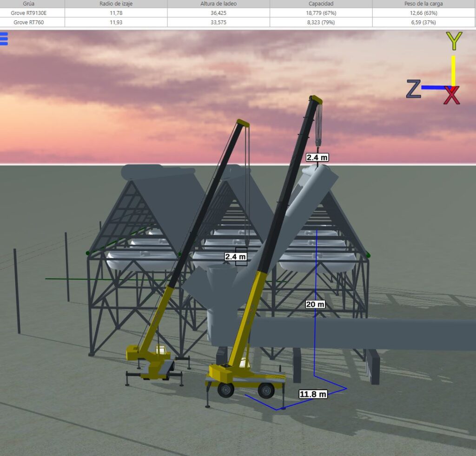Screen dimensions: 476x456
Task: Click the 18,779 (67%) capacity cell
Action: point(321,13)
